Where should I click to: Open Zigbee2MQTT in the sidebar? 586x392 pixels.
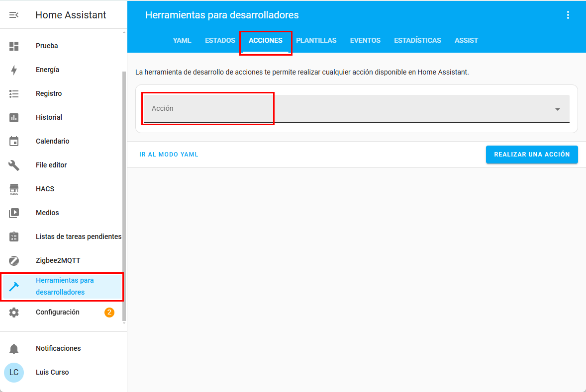[x=58, y=260]
